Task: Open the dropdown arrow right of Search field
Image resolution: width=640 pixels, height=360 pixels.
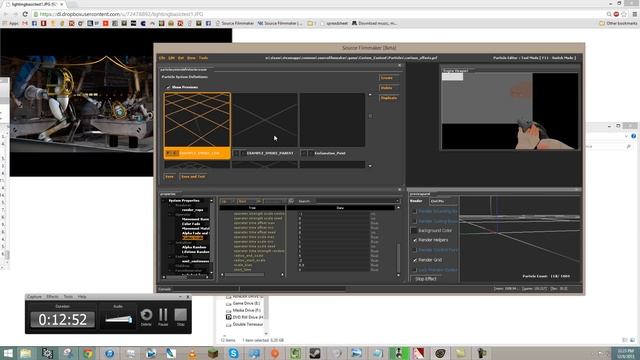Action: pyautogui.click(x=397, y=201)
